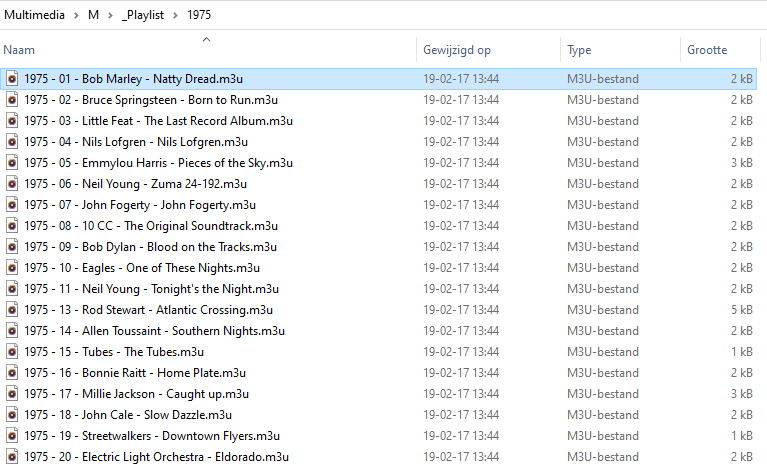
Task: Click 'M3U-bestand' type in the John Cale row
Action: (603, 415)
